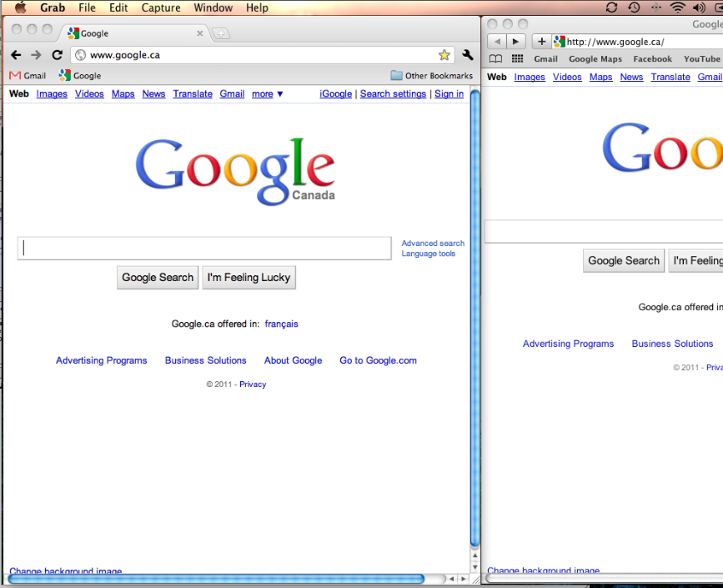Open Safari's Top Sites grid icon
The image size is (723, 588).
[x=517, y=58]
